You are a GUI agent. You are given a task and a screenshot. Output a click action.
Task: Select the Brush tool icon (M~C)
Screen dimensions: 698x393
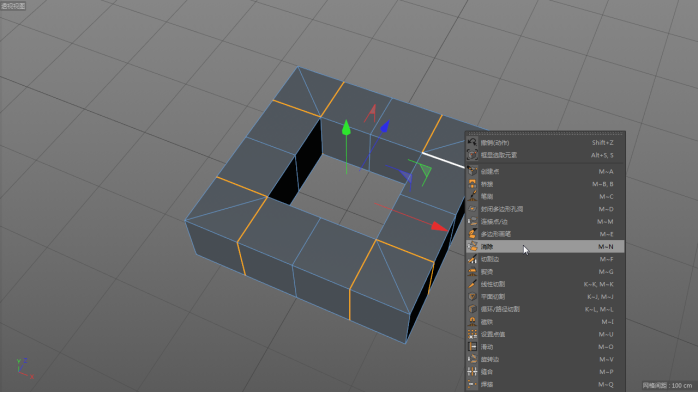(472, 196)
